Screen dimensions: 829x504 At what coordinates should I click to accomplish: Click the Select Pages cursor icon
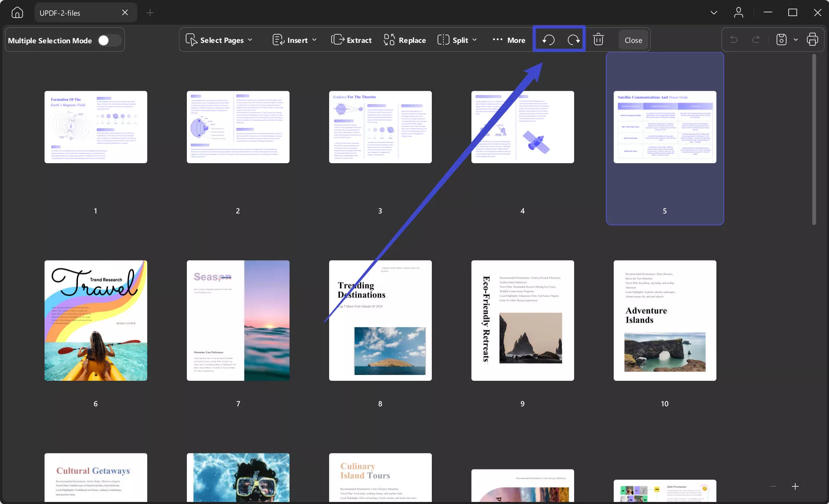point(191,40)
